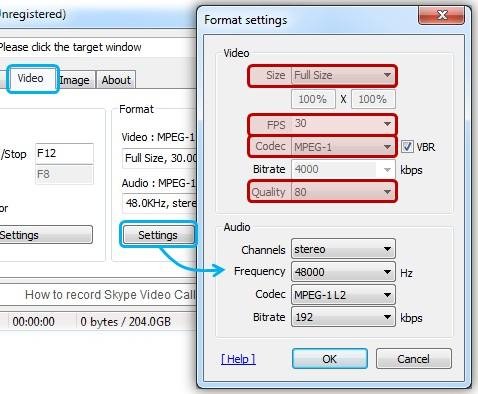Viewport: 478px width, 394px height.
Task: Click the '48.0KHz, stere' audio info box
Action: coord(159,203)
